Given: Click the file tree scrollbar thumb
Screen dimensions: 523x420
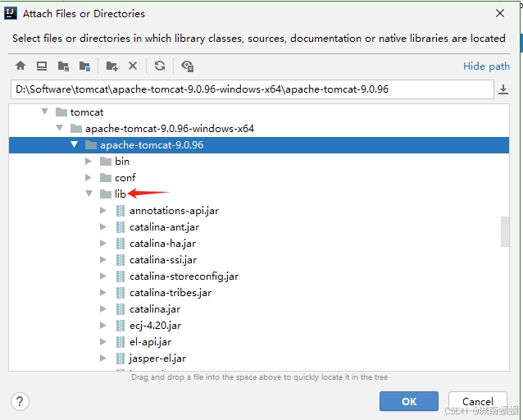Looking at the screenshot, I should point(505,231).
